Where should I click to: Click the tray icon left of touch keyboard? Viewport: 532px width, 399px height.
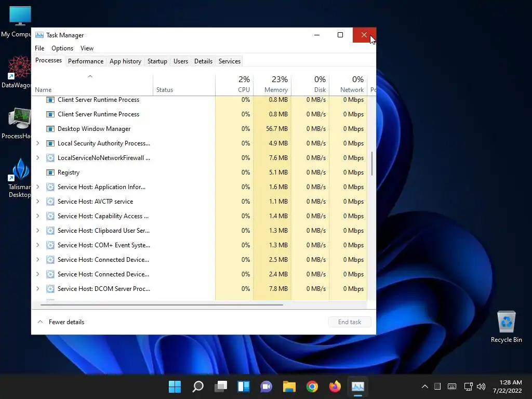tap(437, 387)
